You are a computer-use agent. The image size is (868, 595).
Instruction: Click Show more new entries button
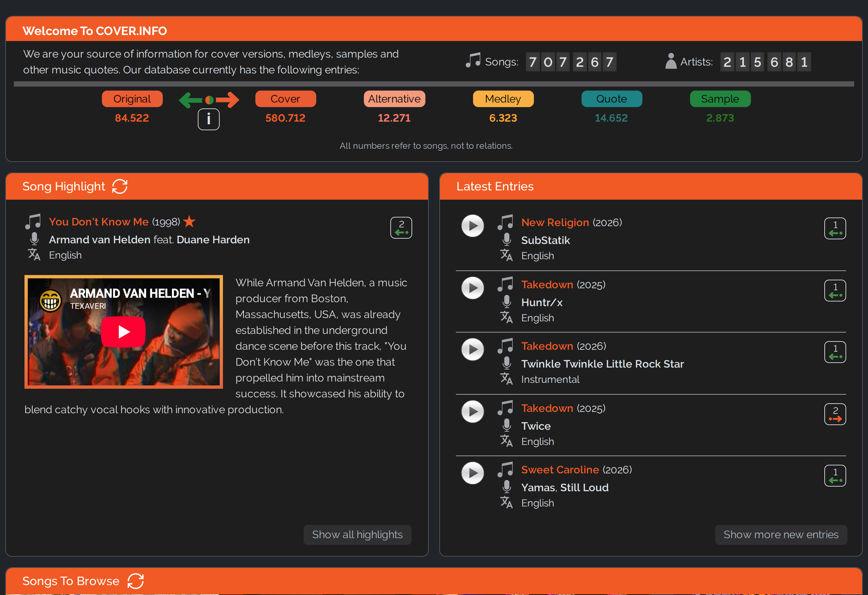pos(781,535)
